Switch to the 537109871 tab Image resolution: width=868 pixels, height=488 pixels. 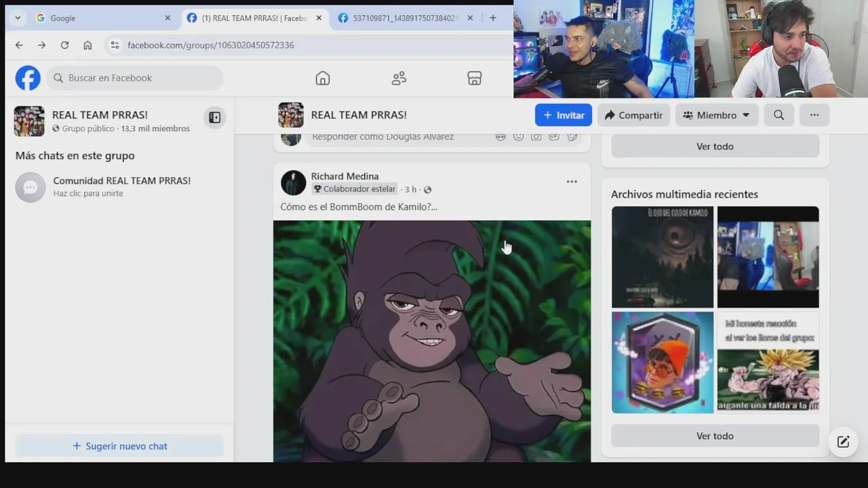(406, 18)
